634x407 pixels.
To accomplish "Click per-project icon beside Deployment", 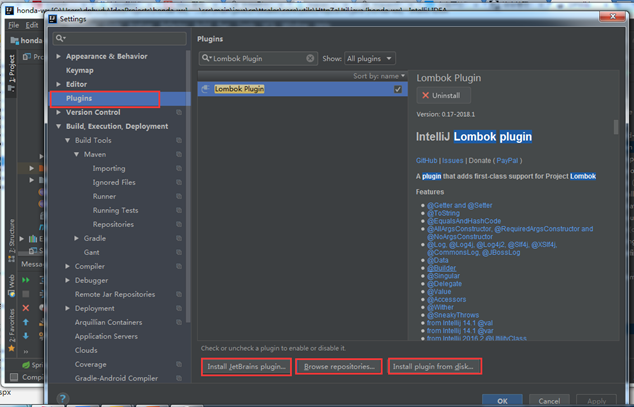I will click(179, 308).
